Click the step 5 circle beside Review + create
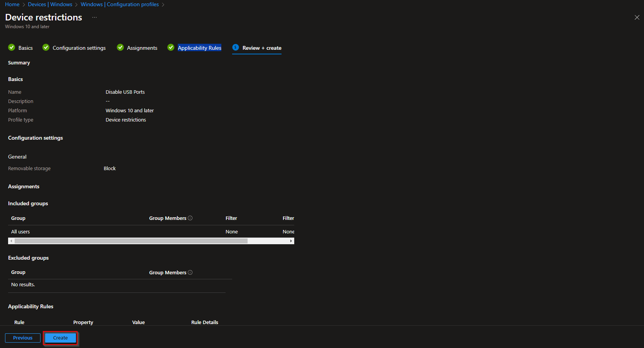The width and height of the screenshot is (644, 348). [235, 47]
